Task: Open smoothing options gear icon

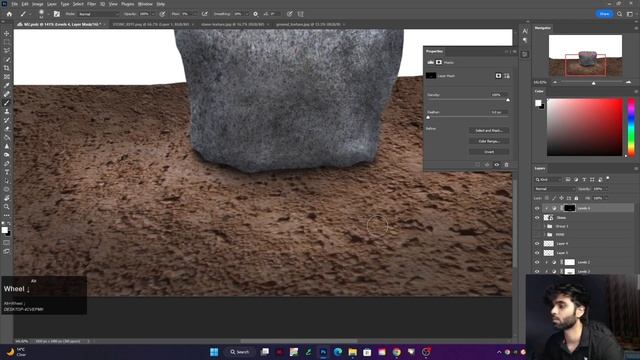Action: pyautogui.click(x=256, y=14)
